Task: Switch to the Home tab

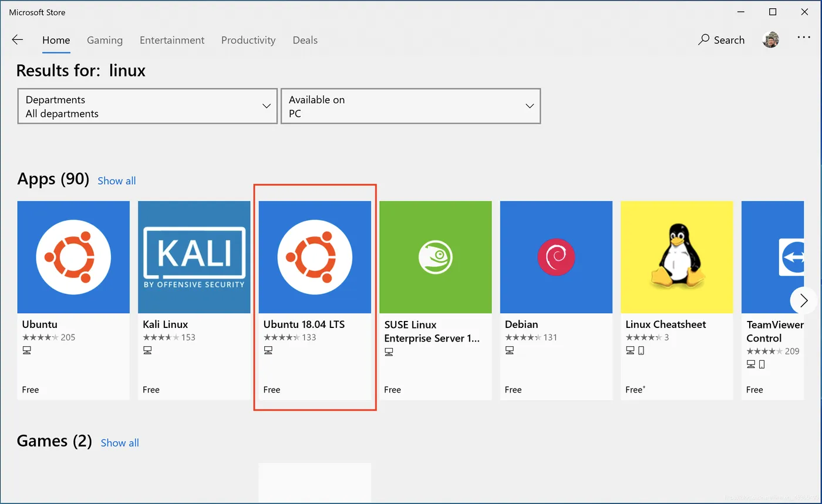Action: click(56, 40)
